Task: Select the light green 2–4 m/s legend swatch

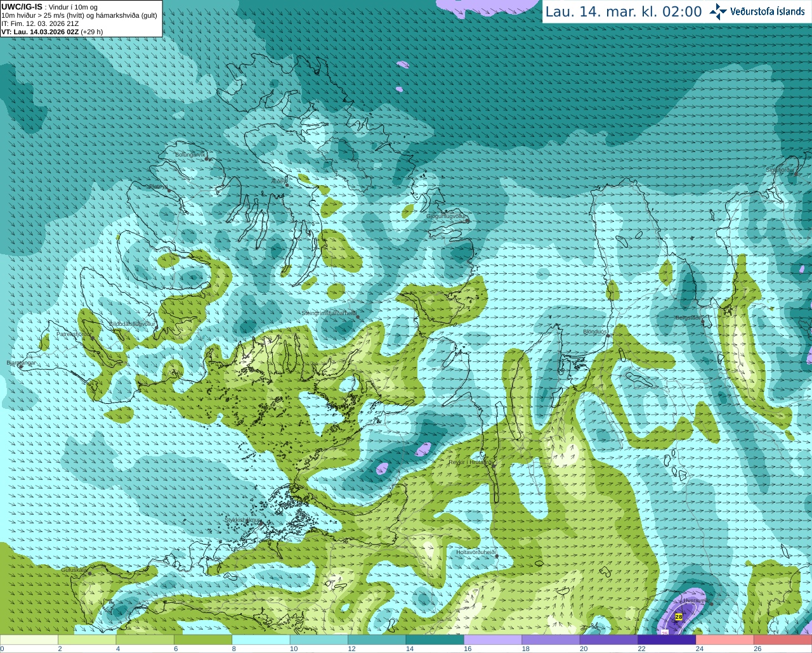Action: [87, 640]
